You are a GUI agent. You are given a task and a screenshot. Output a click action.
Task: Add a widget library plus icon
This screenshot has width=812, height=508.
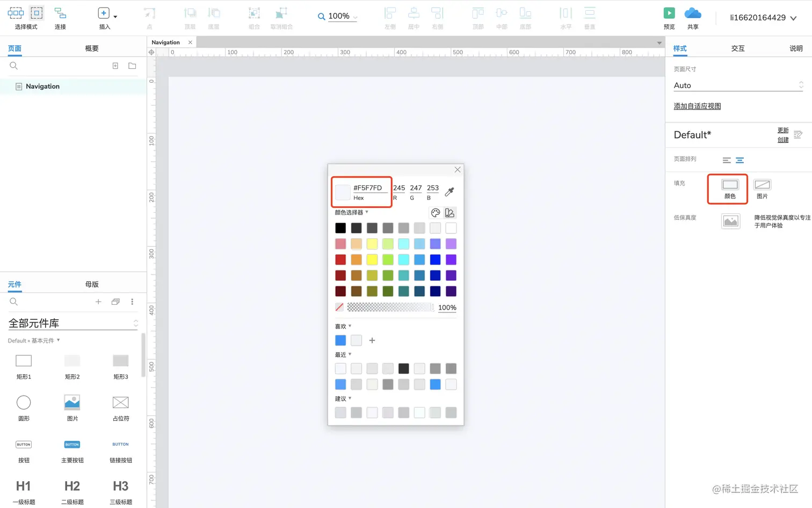pyautogui.click(x=98, y=302)
